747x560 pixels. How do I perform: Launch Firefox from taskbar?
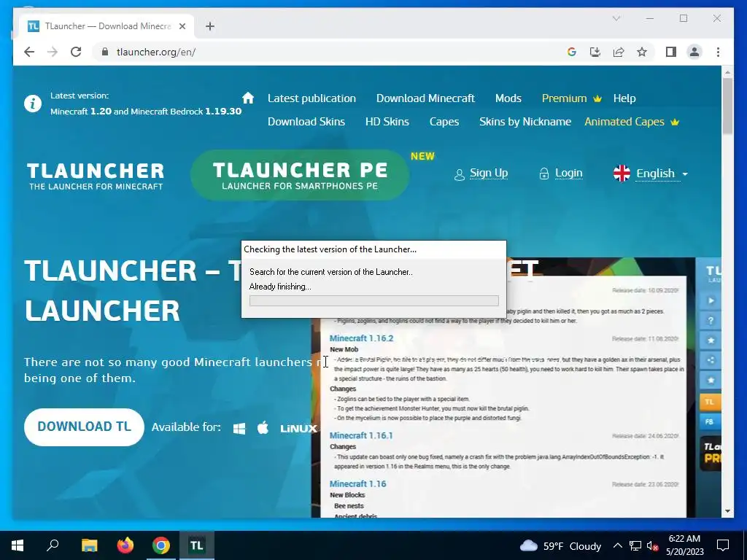tap(125, 545)
